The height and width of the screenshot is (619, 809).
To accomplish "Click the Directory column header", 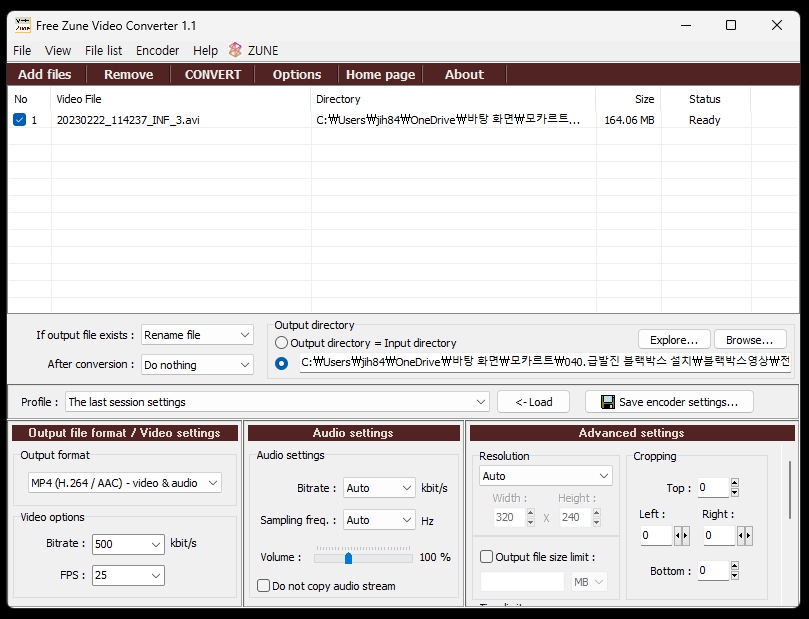I will pyautogui.click(x=453, y=99).
